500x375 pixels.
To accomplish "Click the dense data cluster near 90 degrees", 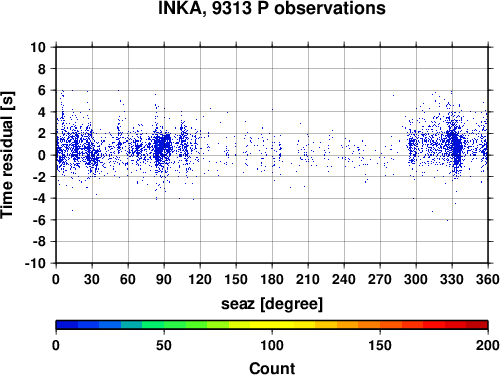I will tap(163, 146).
